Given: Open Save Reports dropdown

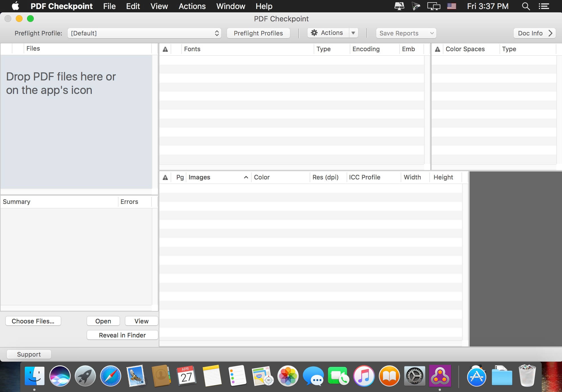Looking at the screenshot, I should (x=406, y=33).
